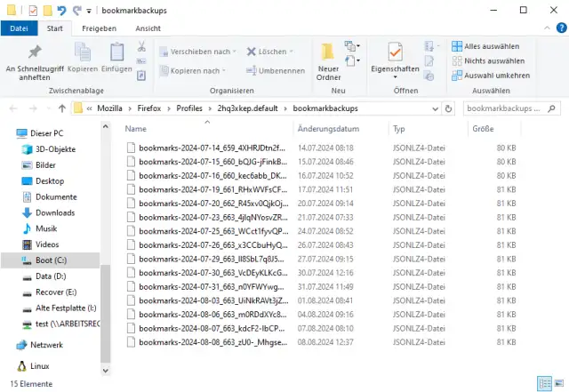Navigate back with the left arrow
The width and height of the screenshot is (569, 392).
click(x=13, y=108)
